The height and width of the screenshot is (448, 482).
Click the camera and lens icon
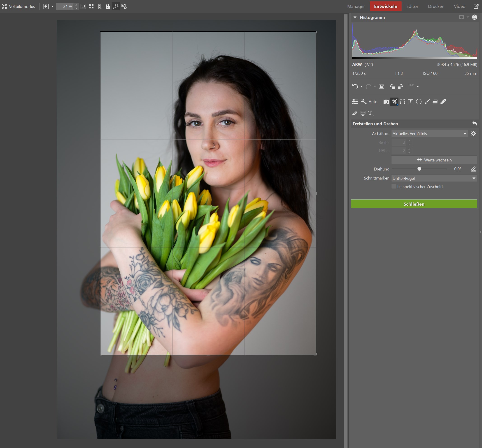[x=386, y=102]
